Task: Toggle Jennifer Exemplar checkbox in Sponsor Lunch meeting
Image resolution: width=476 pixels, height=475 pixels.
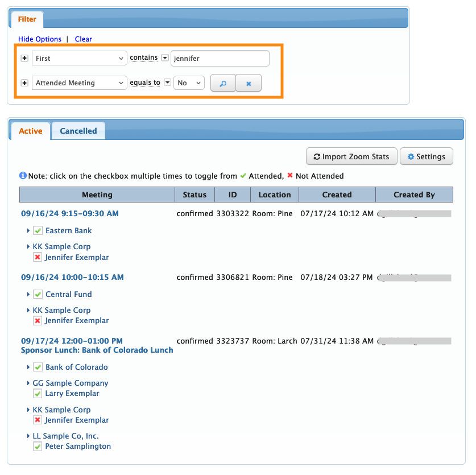Action: pyautogui.click(x=38, y=420)
